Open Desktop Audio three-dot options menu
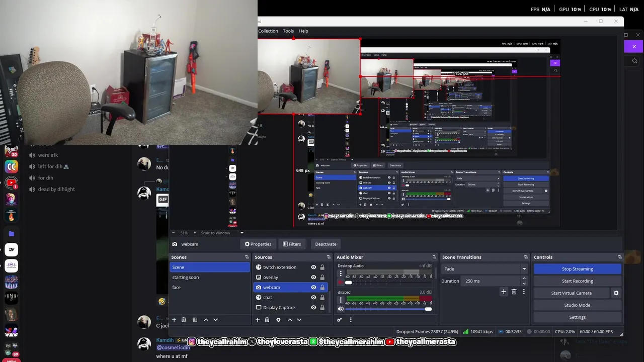 point(341,274)
